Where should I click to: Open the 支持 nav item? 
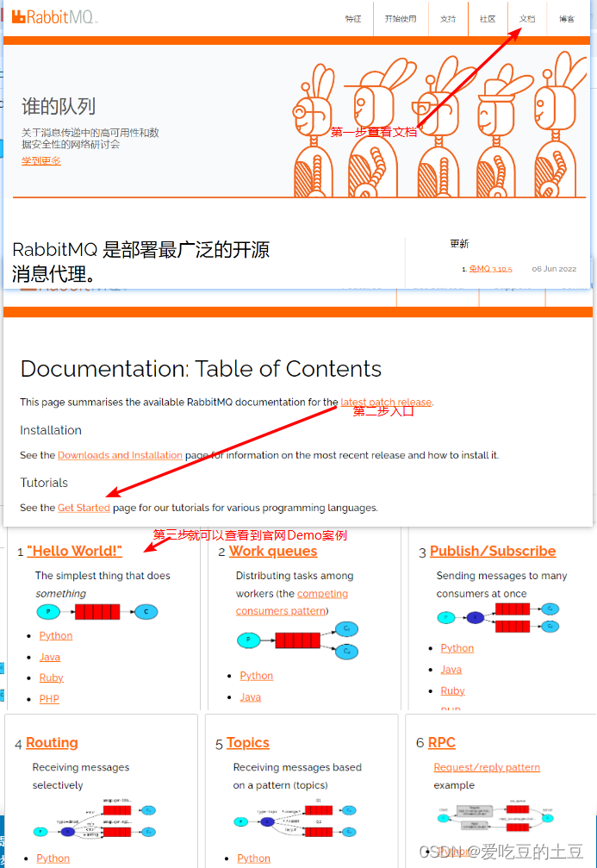[448, 19]
